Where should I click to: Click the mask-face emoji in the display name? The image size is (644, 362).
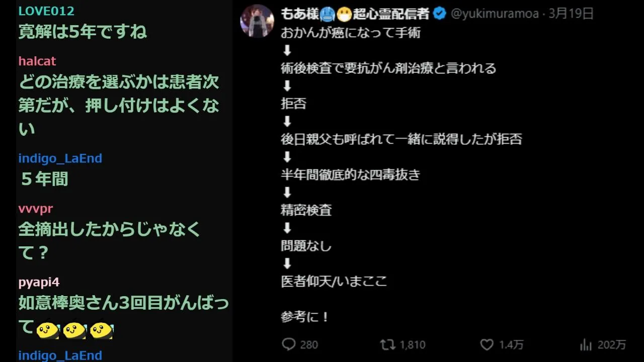pyautogui.click(x=344, y=14)
